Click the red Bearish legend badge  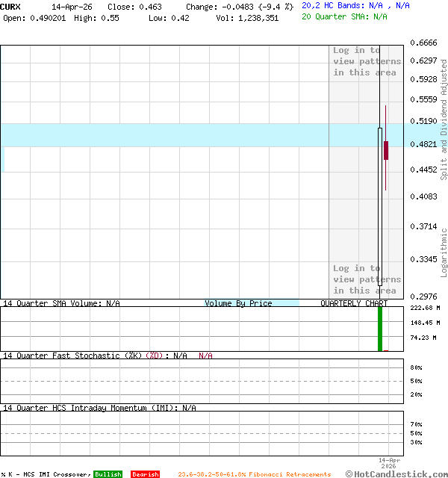point(145,474)
